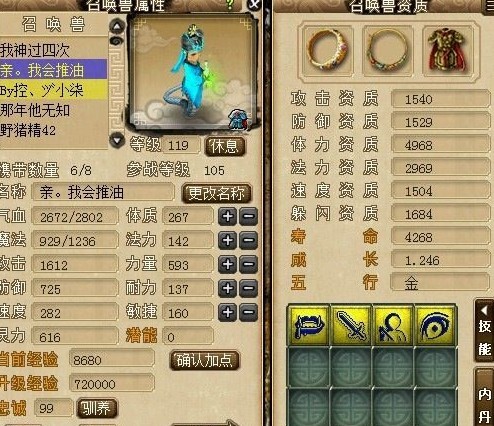
Task: Click the 休息 button
Action: 225,146
